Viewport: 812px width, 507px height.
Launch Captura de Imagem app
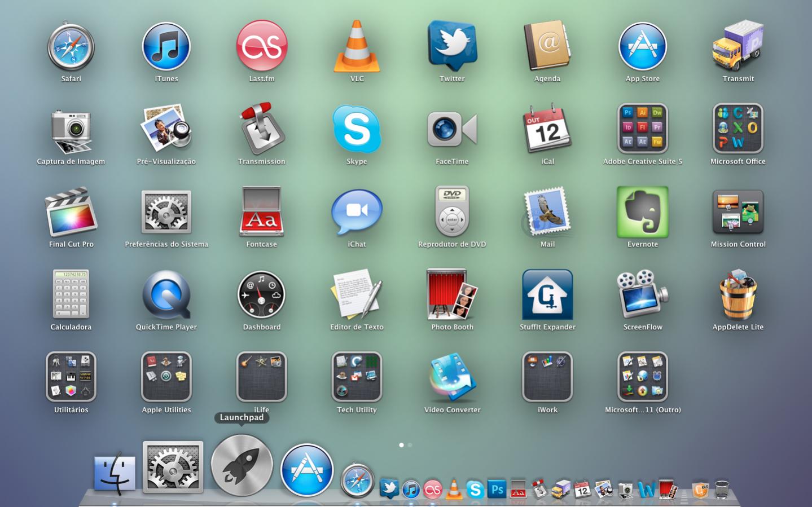click(x=71, y=131)
